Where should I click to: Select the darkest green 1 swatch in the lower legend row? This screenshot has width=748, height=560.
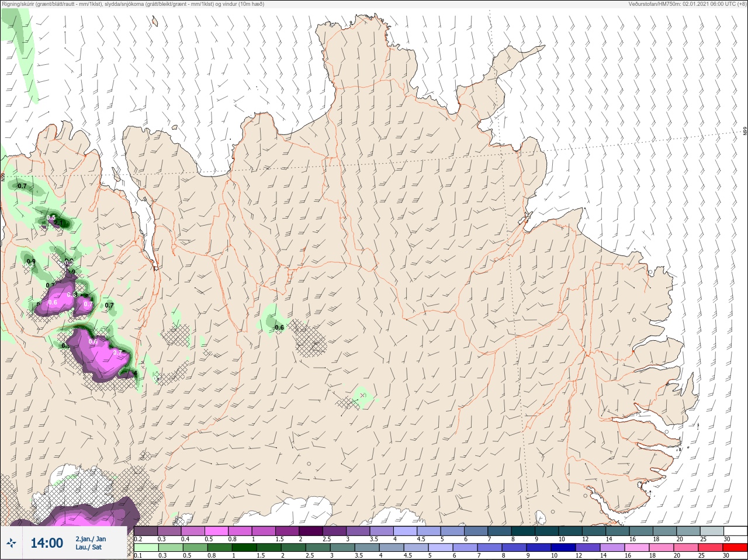(x=244, y=548)
